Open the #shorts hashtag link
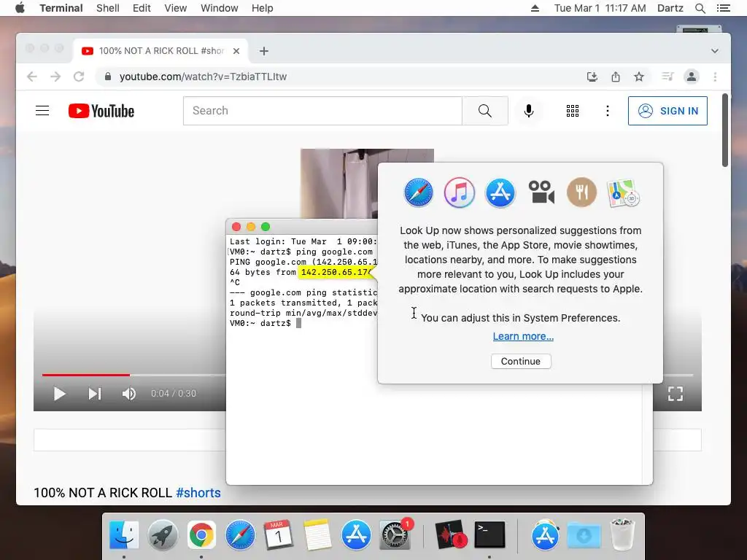 pyautogui.click(x=198, y=493)
